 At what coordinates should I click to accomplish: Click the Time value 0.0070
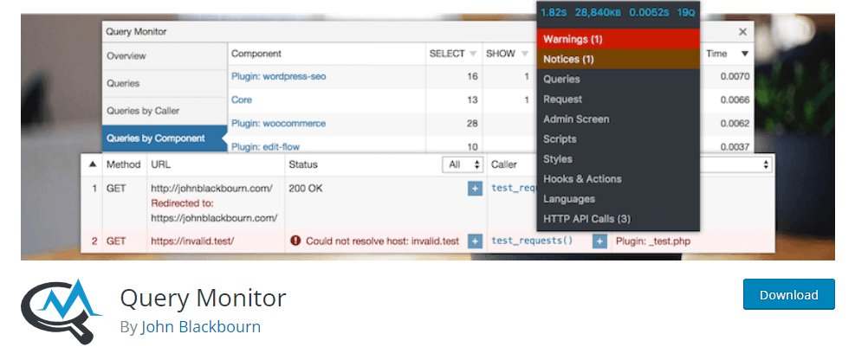pyautogui.click(x=735, y=77)
